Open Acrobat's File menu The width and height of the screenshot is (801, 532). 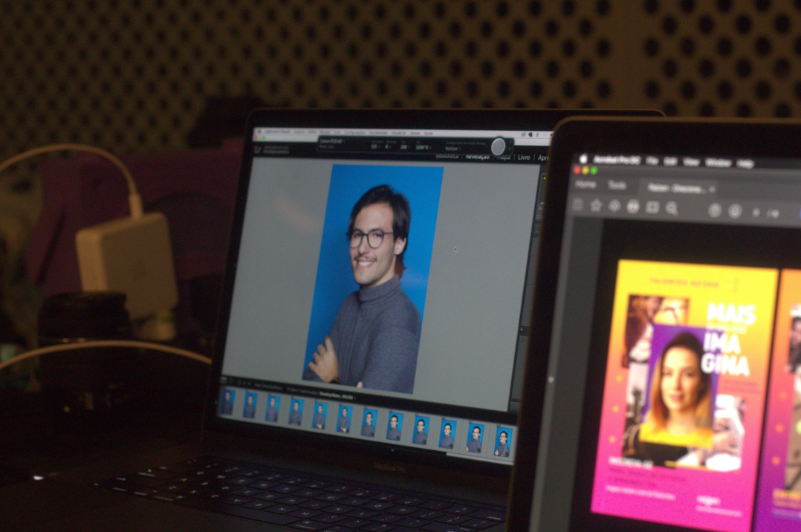click(652, 161)
